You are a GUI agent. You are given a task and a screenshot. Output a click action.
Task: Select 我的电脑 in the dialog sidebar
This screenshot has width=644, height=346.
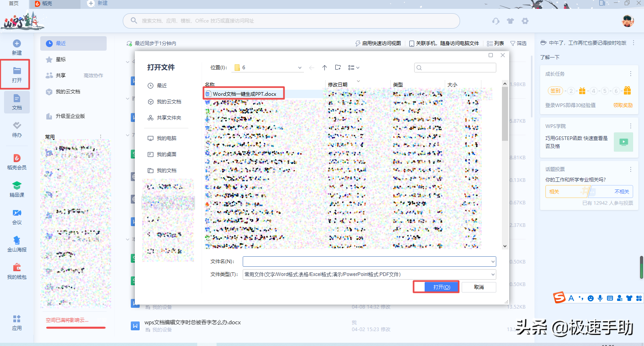point(162,138)
